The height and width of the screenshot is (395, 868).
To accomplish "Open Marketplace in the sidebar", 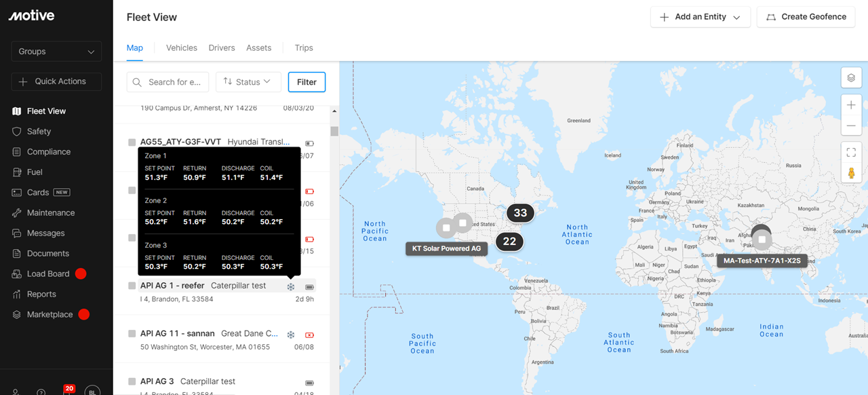I will coord(50,314).
